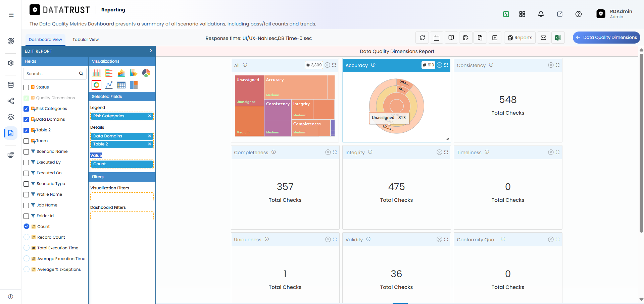Select the Total Execution Time radio
The image size is (644, 304).
click(x=27, y=248)
